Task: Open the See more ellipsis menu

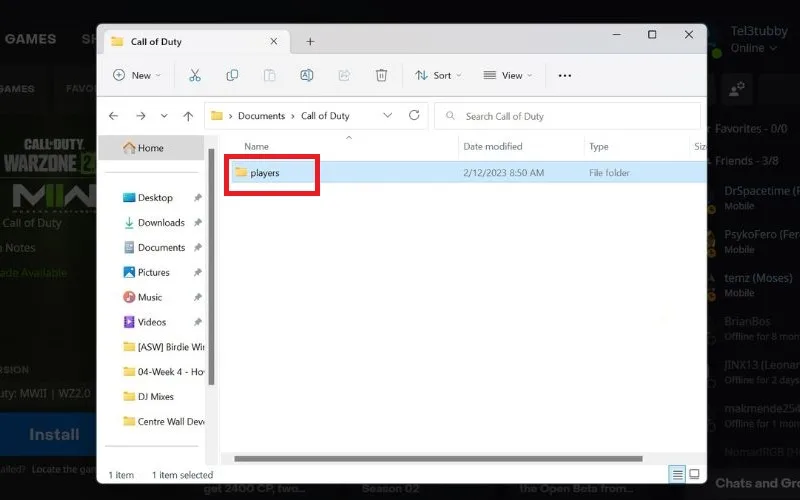Action: pyautogui.click(x=565, y=76)
